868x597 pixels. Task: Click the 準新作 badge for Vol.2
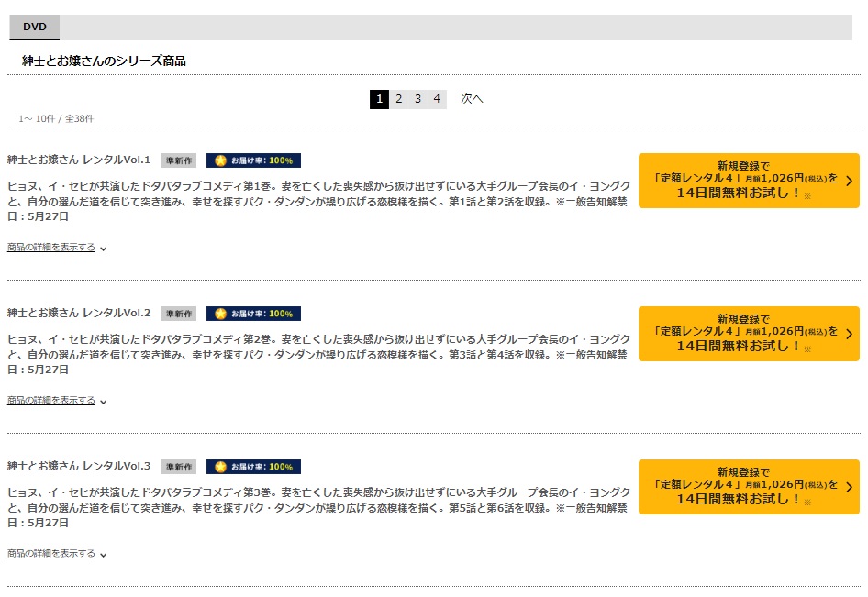point(179,314)
